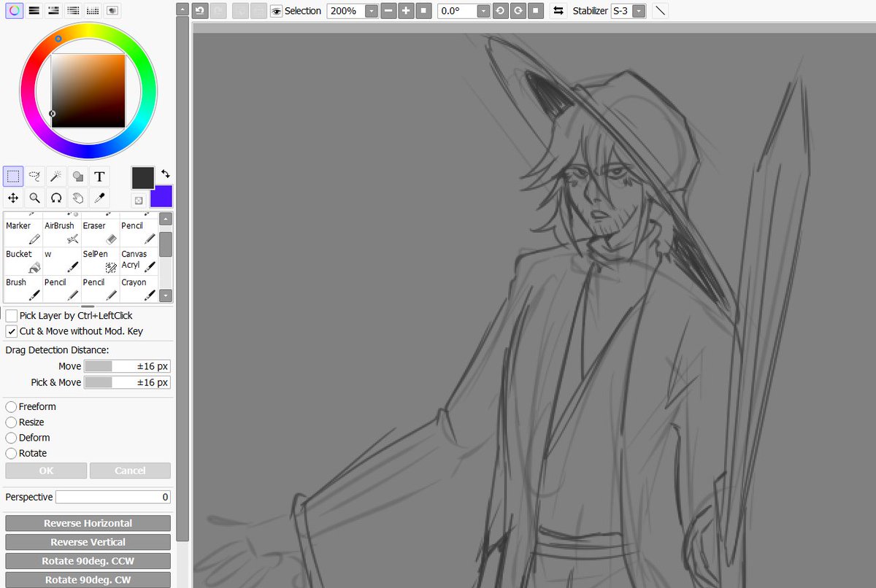
Task: Choose the brush named w
Action: tap(61, 261)
